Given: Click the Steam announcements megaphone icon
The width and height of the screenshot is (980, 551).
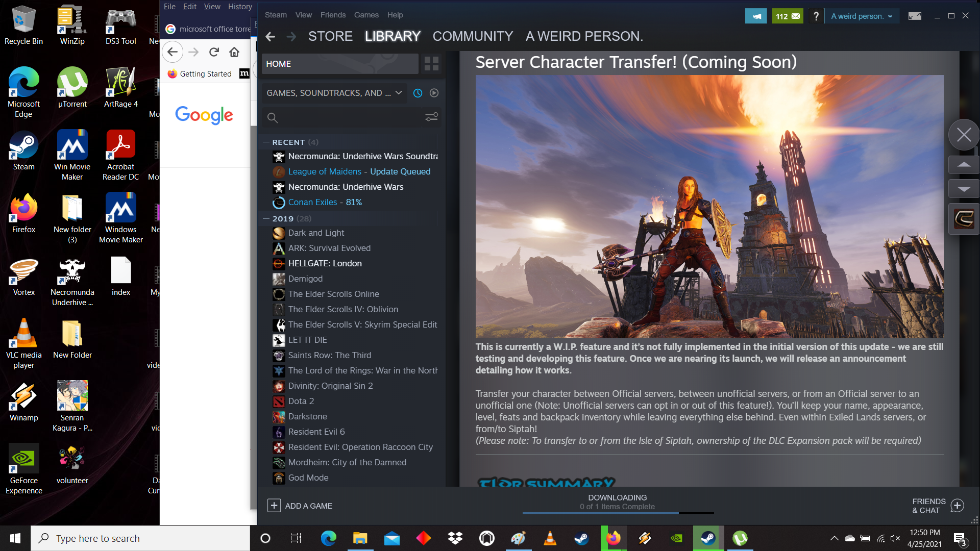Looking at the screenshot, I should [756, 16].
